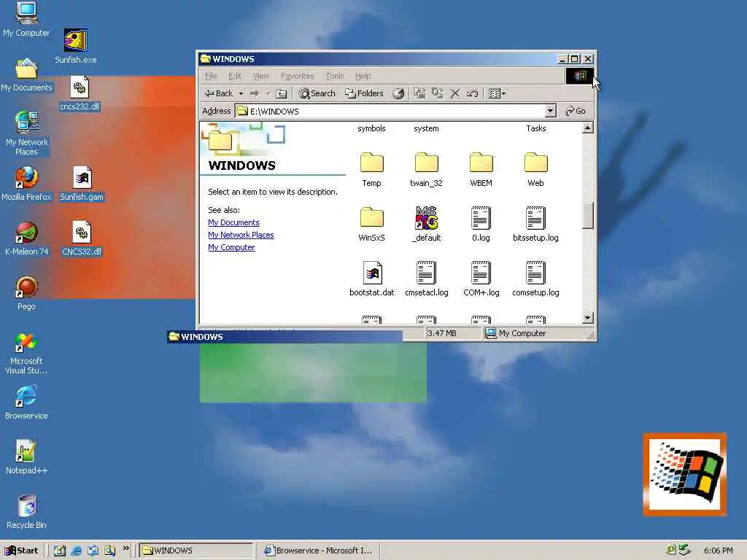Open the Edit menu
Viewport: 747px width, 560px height.
click(x=234, y=76)
